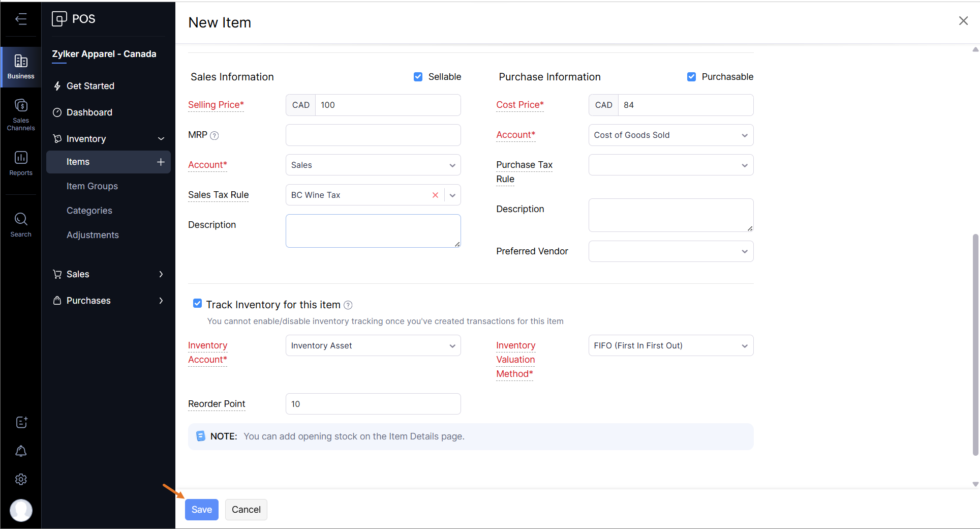Click the MRP help question mark icon

[x=215, y=135]
